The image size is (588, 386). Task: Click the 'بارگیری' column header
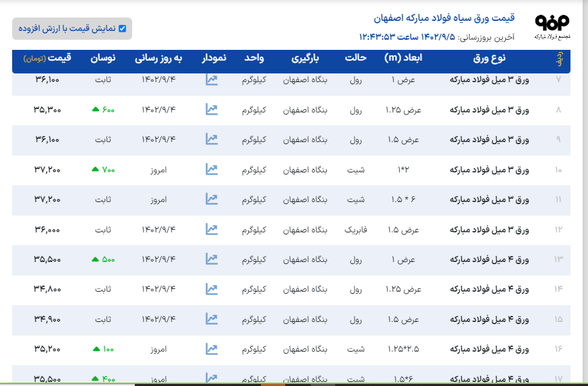(x=310, y=59)
